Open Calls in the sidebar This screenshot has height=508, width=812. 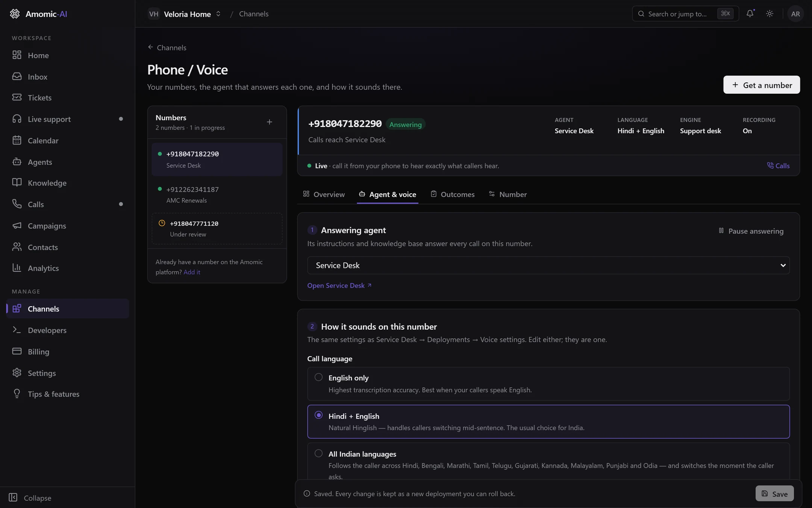68,204
